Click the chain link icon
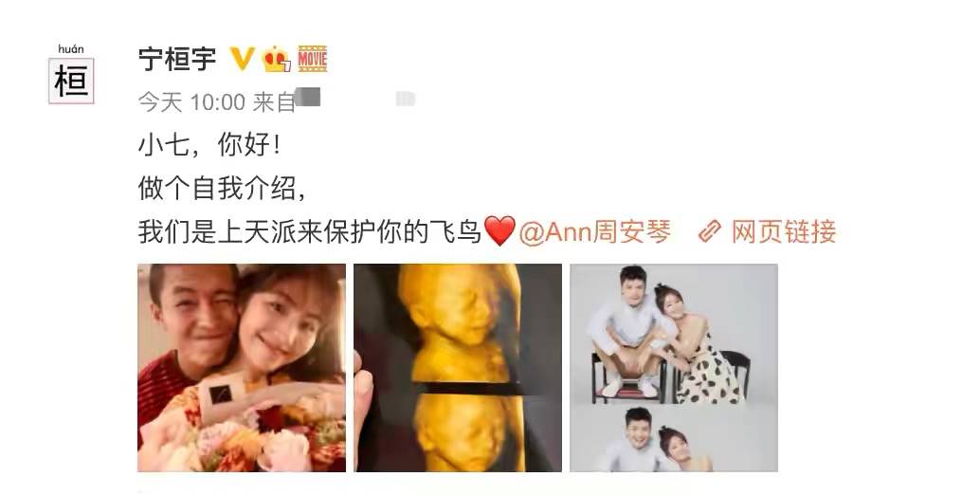This screenshot has width=980, height=495. [x=710, y=232]
